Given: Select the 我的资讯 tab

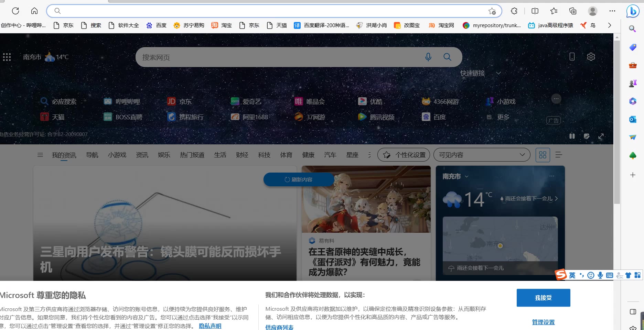Looking at the screenshot, I should click(64, 155).
